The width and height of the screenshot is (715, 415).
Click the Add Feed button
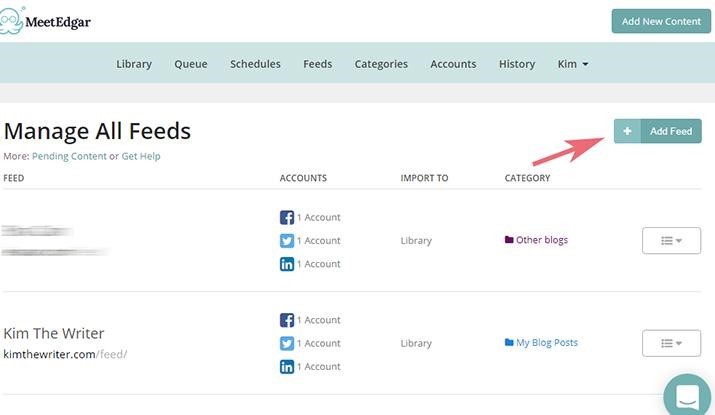[x=658, y=131]
